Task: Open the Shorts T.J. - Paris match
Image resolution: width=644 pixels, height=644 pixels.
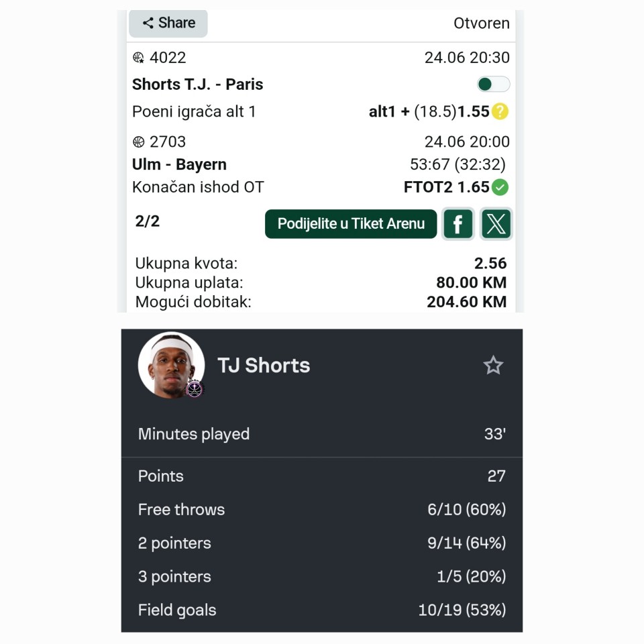Action: coord(197,85)
